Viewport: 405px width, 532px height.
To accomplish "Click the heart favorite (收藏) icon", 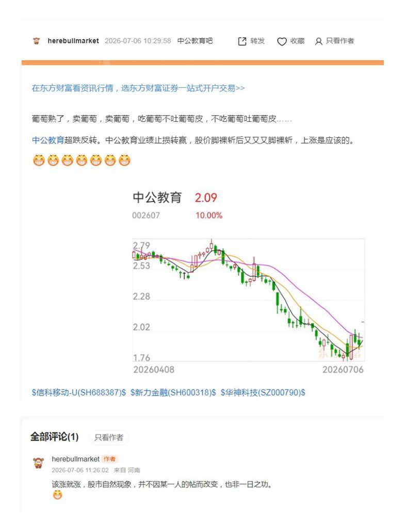I will [x=282, y=41].
